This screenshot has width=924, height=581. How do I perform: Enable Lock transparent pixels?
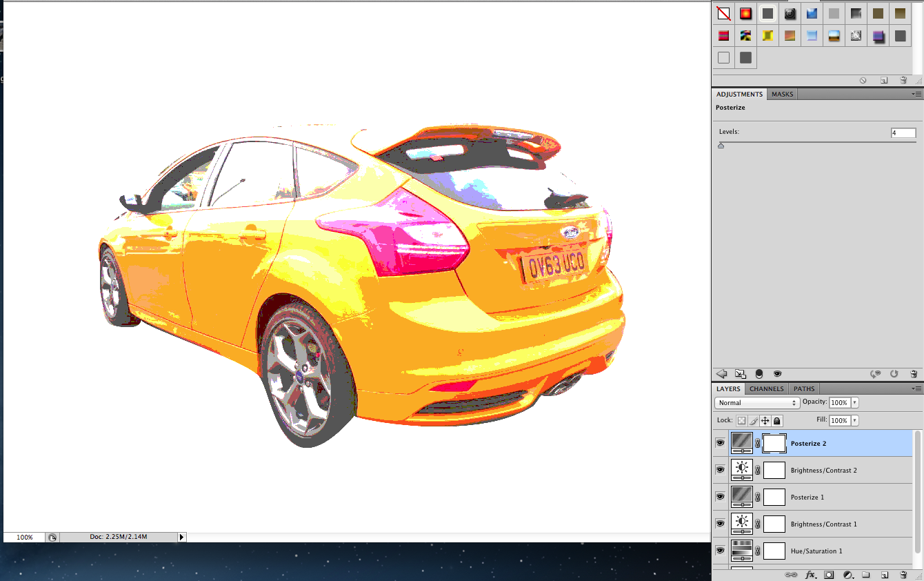click(742, 420)
